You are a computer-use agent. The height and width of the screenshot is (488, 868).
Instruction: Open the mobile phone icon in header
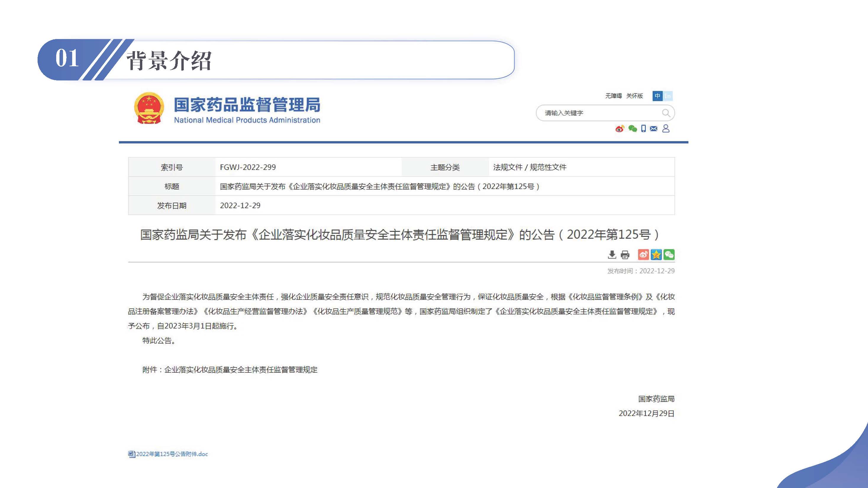[x=643, y=129]
